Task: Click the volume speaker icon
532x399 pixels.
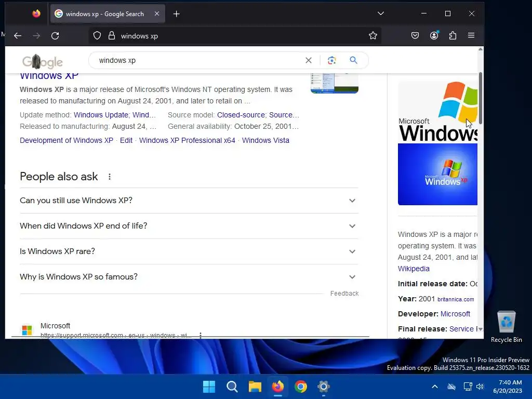Action: (x=480, y=387)
